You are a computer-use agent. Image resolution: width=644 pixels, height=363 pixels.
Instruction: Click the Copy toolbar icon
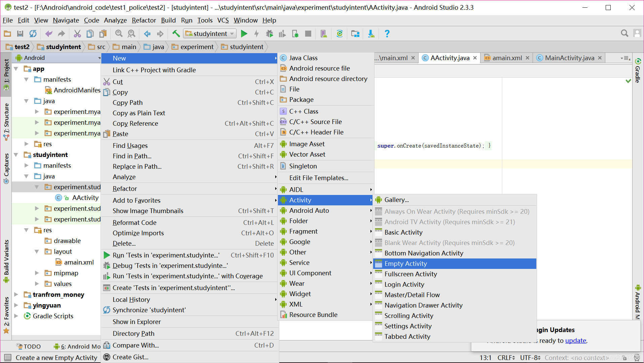[x=90, y=34]
